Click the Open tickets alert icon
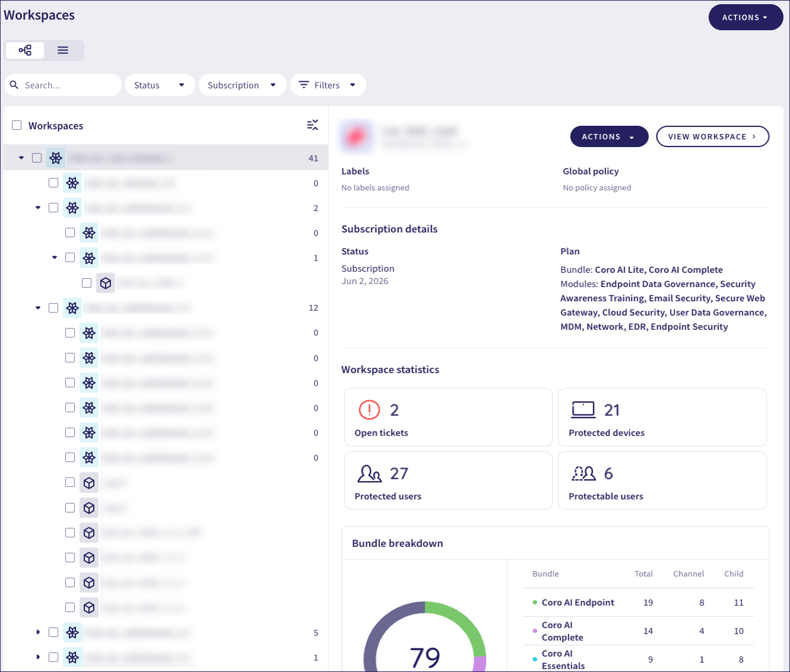This screenshot has width=790, height=672. (369, 410)
